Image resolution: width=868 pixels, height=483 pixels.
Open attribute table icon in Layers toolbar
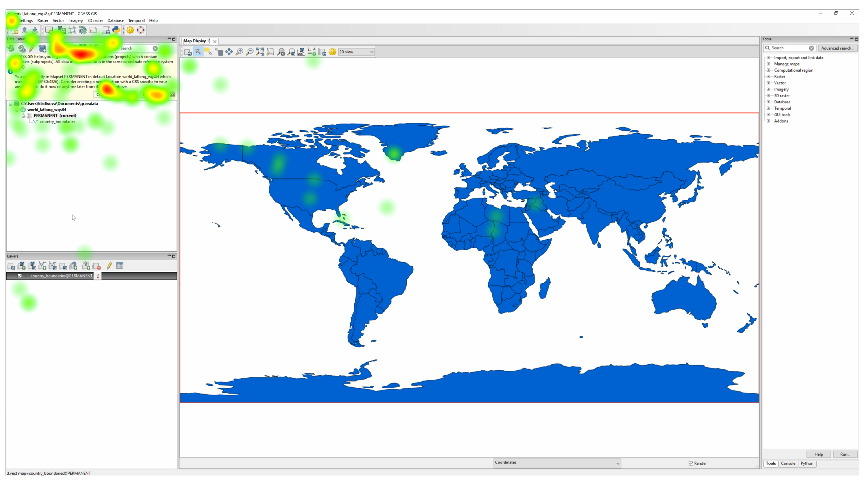click(120, 266)
